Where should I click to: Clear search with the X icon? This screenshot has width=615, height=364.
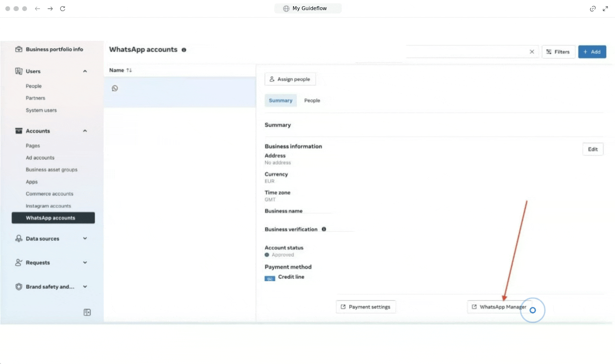click(x=532, y=52)
